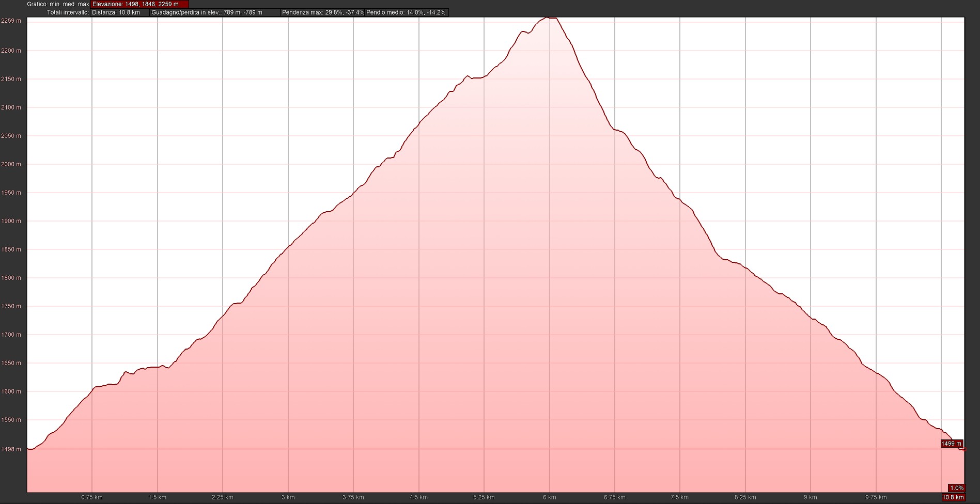Viewport: 980px width, 504px height.
Task: Click the 3 km x-axis label
Action: (x=288, y=498)
